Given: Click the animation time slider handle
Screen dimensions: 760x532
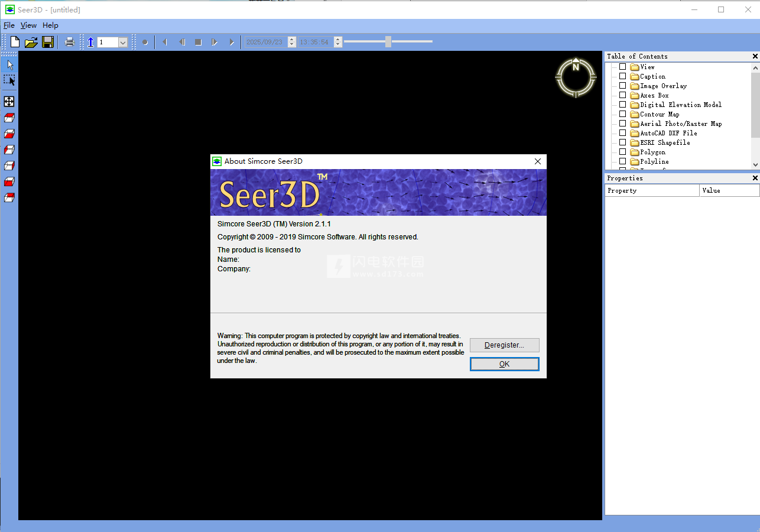Looking at the screenshot, I should pos(388,41).
